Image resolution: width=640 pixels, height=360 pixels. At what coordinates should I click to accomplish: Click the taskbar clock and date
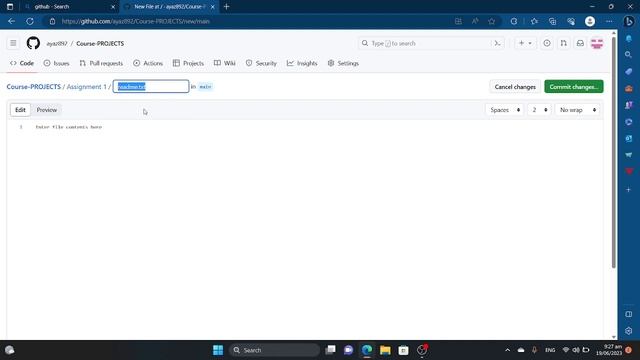click(x=609, y=350)
